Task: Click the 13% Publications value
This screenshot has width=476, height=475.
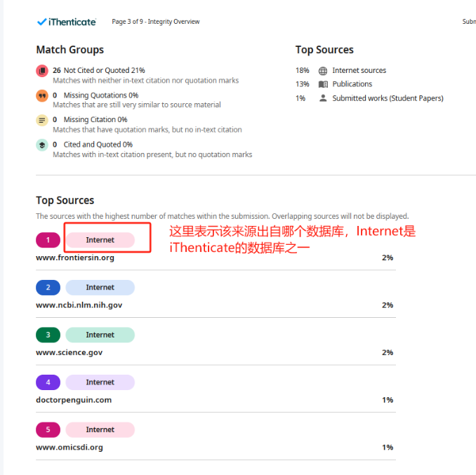Action: [x=303, y=84]
